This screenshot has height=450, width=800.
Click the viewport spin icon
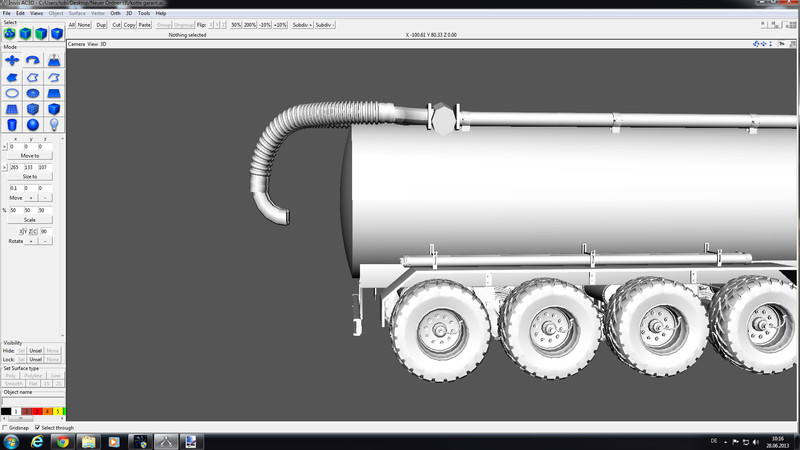(x=756, y=44)
